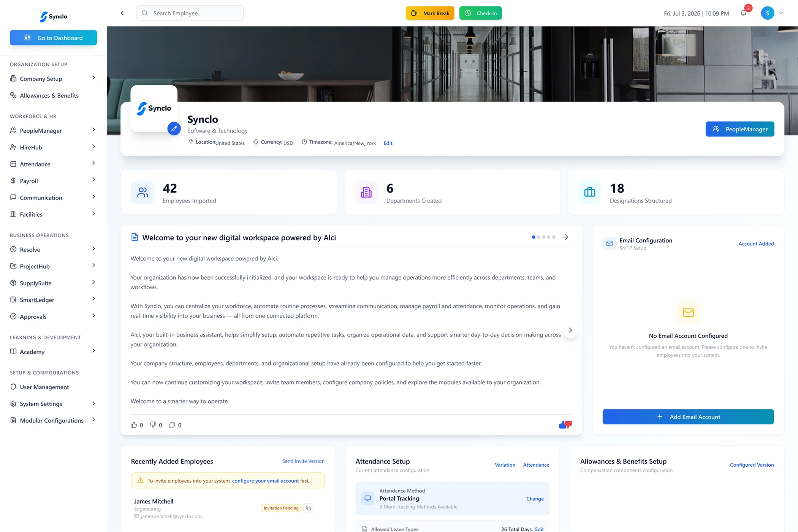
Task: Click Change for Attendance Method
Action: [x=535, y=499]
